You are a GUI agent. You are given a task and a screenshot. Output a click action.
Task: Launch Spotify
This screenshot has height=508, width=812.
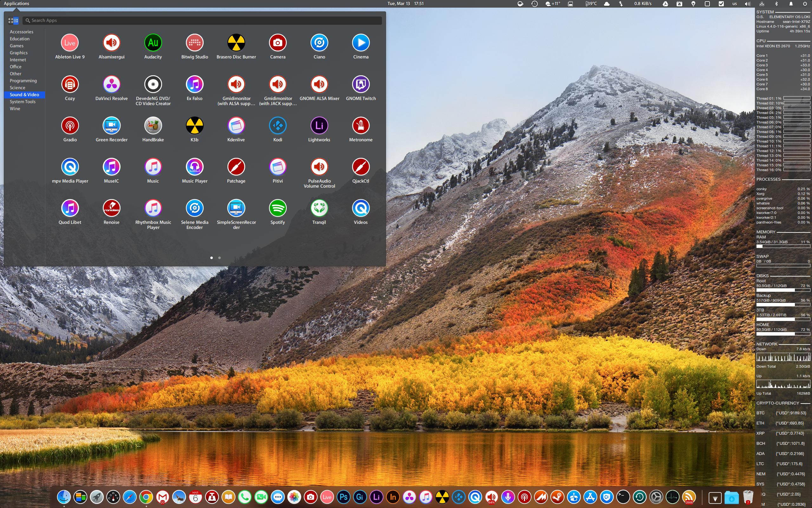click(278, 212)
